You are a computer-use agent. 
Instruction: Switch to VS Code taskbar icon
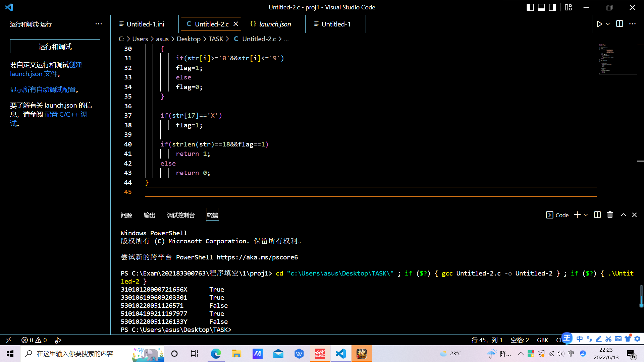(341, 354)
